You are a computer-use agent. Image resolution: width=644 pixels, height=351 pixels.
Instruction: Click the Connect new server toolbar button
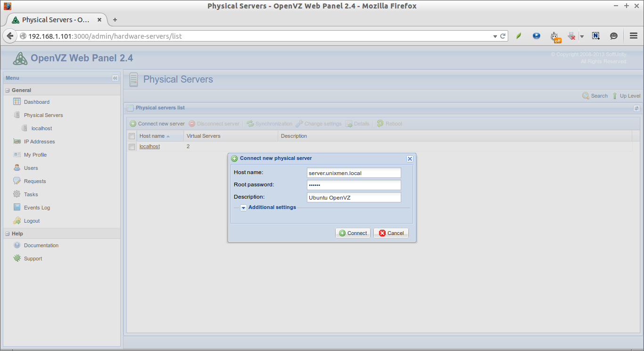coord(157,124)
